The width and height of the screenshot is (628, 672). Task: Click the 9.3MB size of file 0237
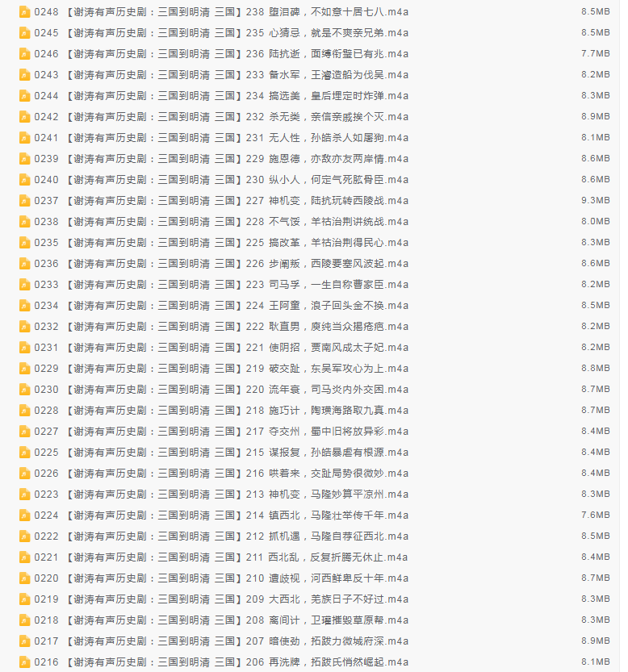[595, 201]
